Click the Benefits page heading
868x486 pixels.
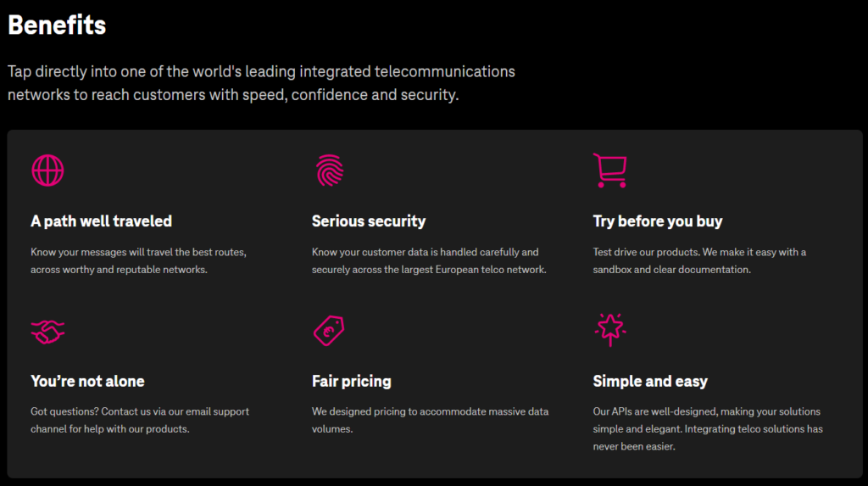coord(57,25)
